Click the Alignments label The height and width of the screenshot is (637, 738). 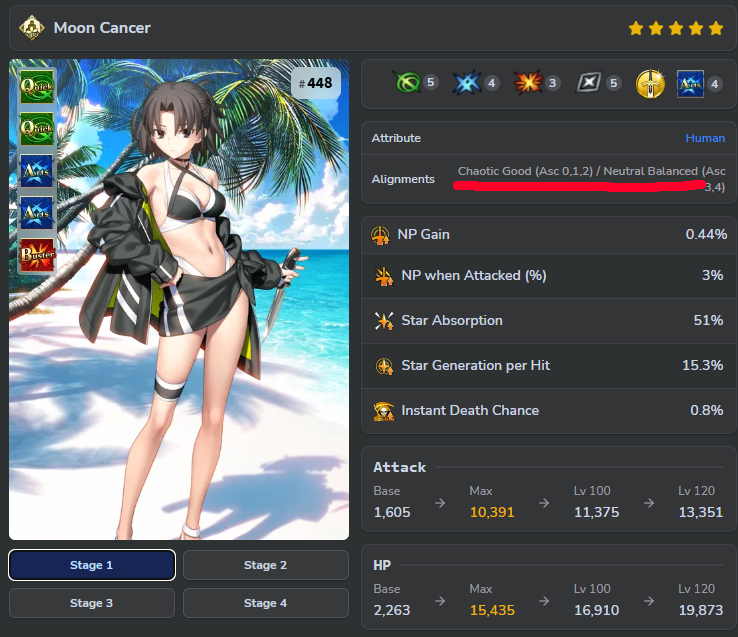coord(403,179)
